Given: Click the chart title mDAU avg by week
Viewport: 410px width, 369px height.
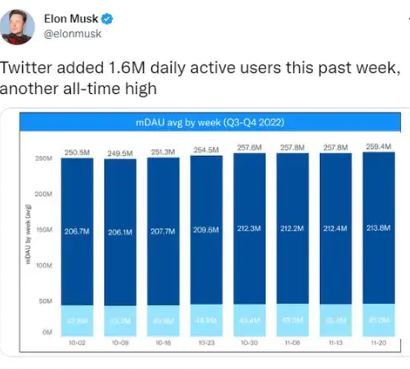Looking at the screenshot, I should (x=210, y=122).
